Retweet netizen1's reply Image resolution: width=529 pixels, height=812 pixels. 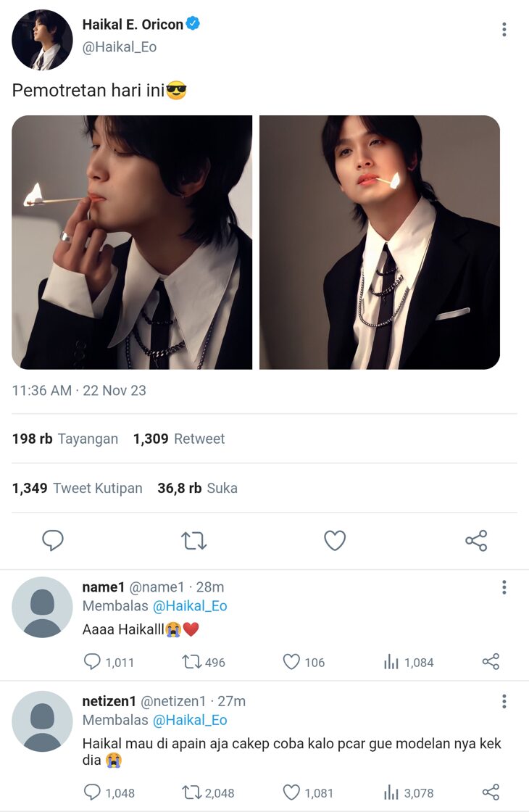pos(191,792)
